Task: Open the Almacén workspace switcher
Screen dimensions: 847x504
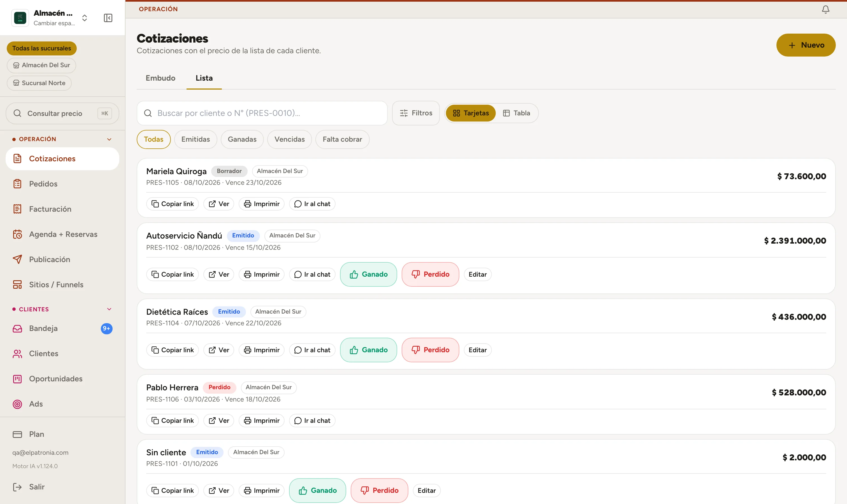Action: point(50,18)
